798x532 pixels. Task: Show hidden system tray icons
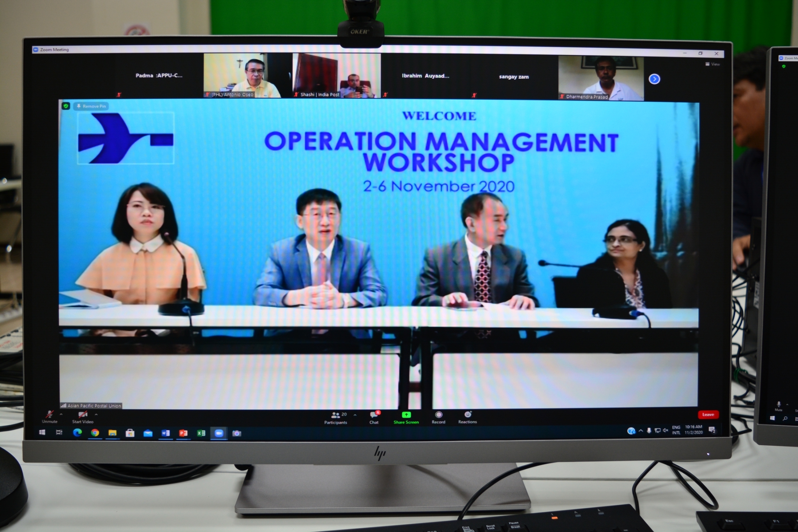pos(641,431)
